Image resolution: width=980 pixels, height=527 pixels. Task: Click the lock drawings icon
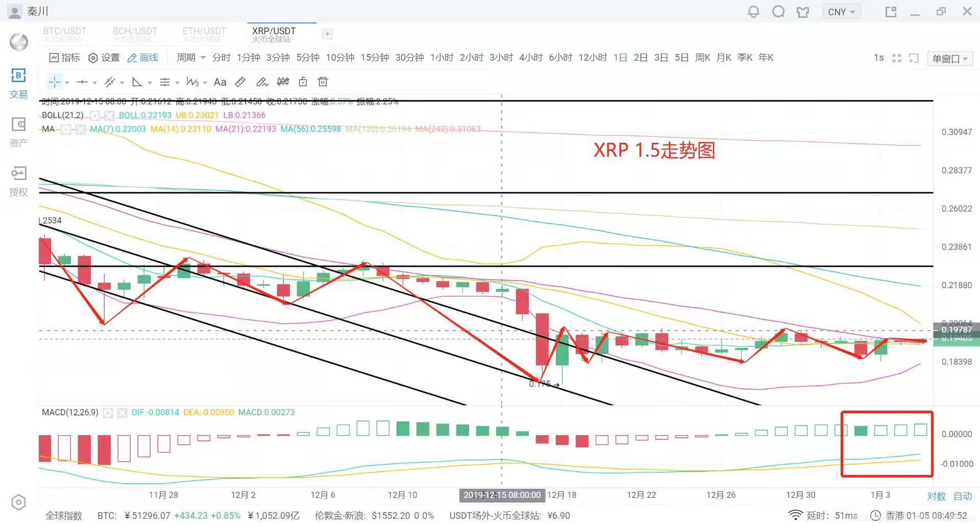303,82
